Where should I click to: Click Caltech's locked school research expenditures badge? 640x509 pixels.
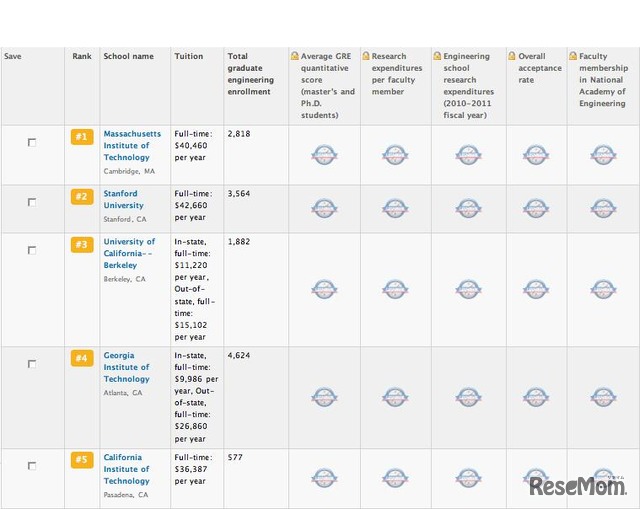pos(469,478)
